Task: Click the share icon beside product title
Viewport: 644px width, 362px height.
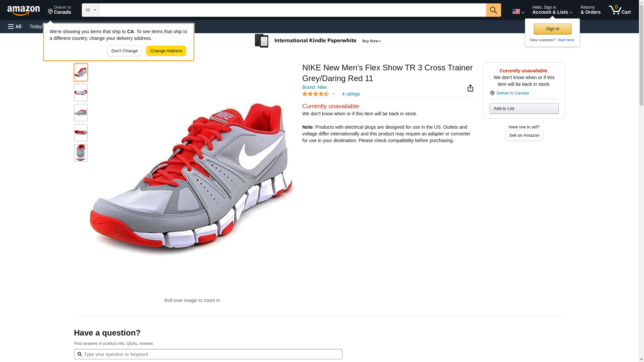Action: pyautogui.click(x=470, y=88)
